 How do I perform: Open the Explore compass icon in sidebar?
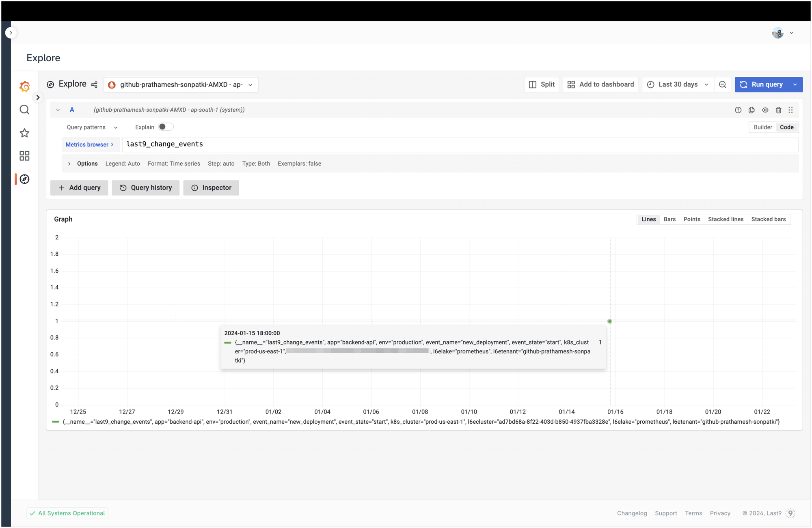coord(24,179)
